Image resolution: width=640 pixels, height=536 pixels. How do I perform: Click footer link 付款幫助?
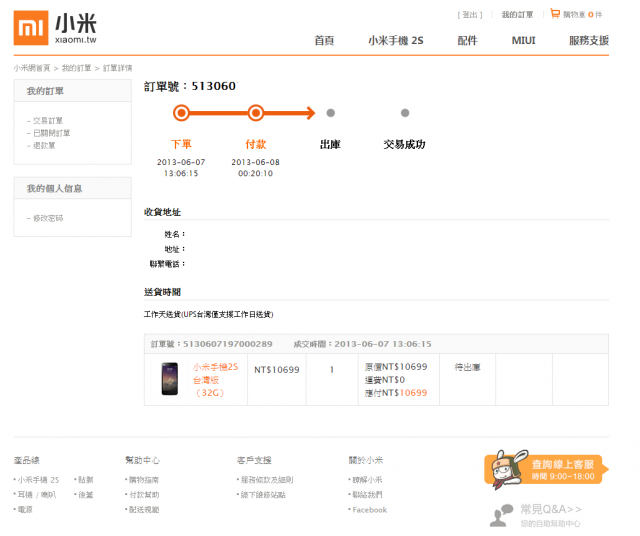pyautogui.click(x=144, y=495)
